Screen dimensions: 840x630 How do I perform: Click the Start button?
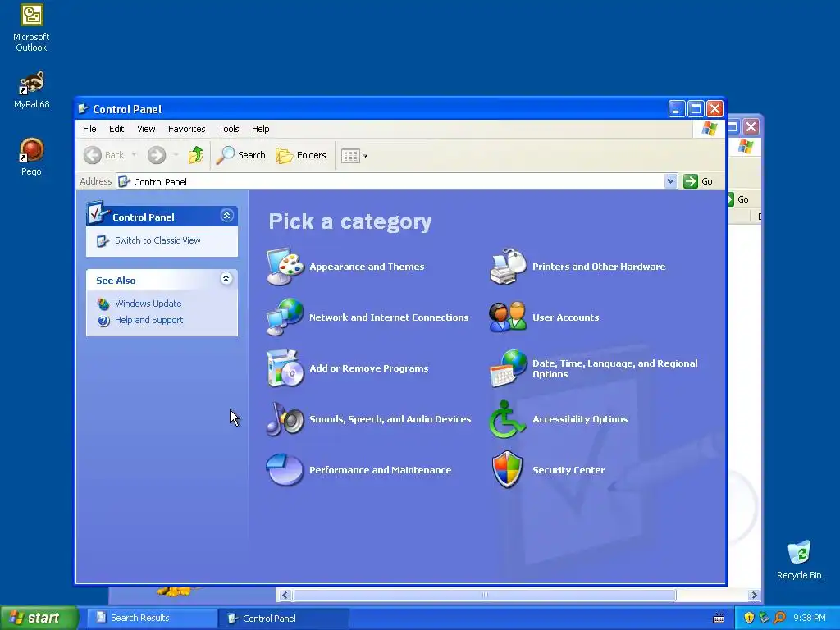pos(39,618)
